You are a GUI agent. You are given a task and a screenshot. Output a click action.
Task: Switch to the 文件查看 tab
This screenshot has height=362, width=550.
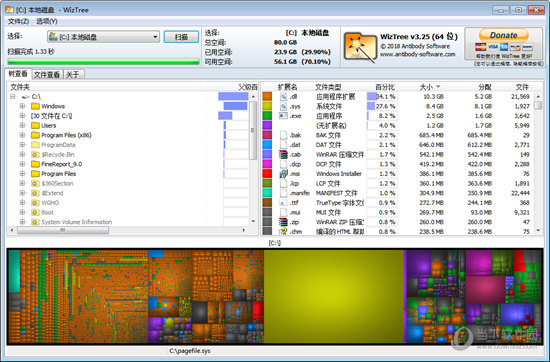point(47,74)
